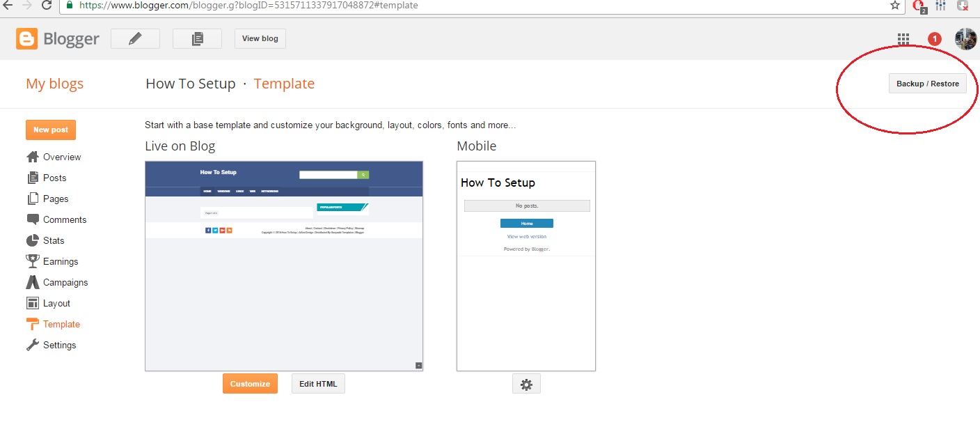Viewport: 980px width, 434px height.
Task: Click the View blog button
Action: click(260, 38)
